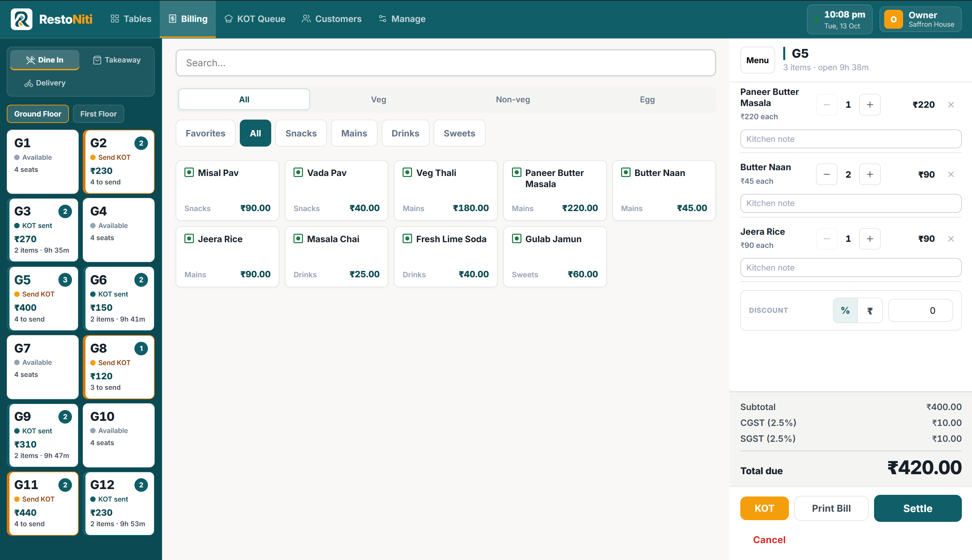Screen dimensions: 972x560
Task: Cancel the current order
Action: click(x=769, y=540)
